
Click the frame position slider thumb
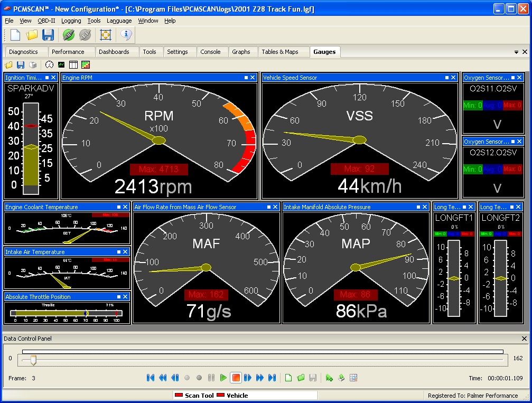coord(33,360)
